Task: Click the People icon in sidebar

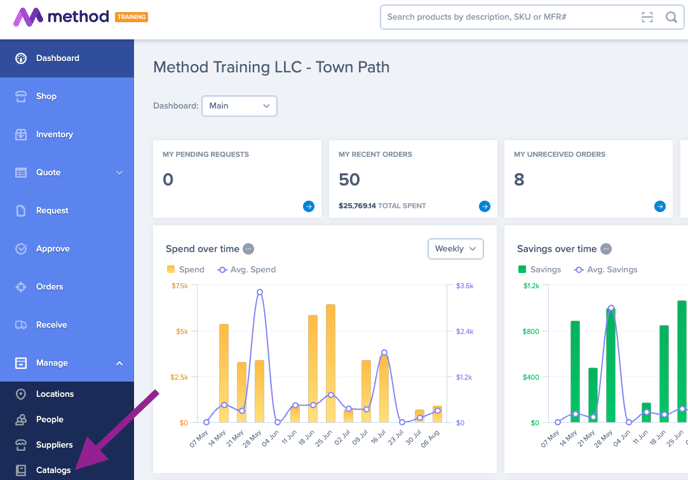Action: coord(21,419)
